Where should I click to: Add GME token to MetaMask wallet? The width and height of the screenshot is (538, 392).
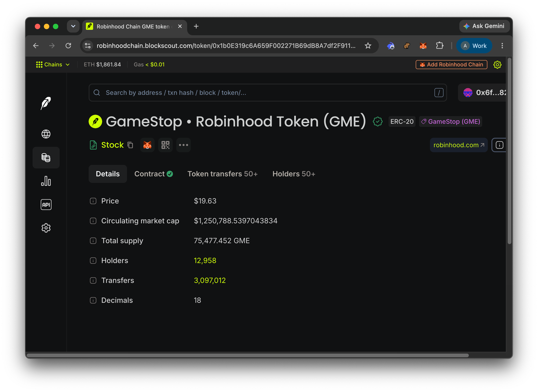pos(147,145)
